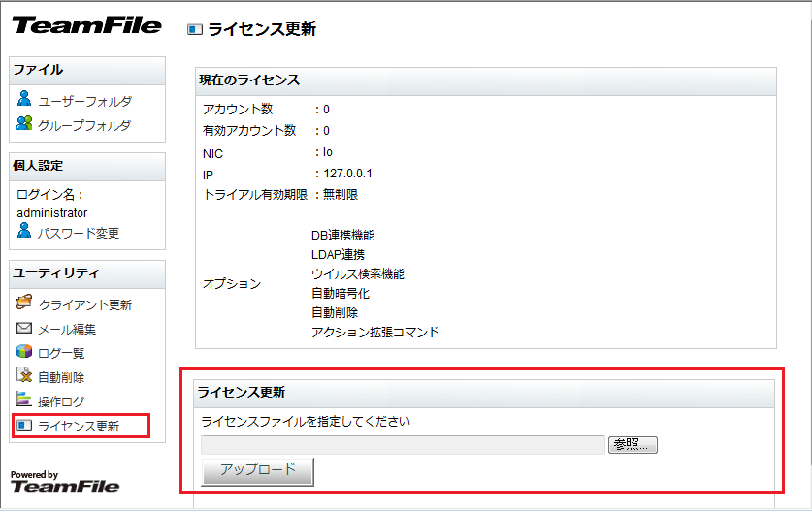This screenshot has width=812, height=511.
Task: Open グループフォルダ link
Action: (x=84, y=125)
